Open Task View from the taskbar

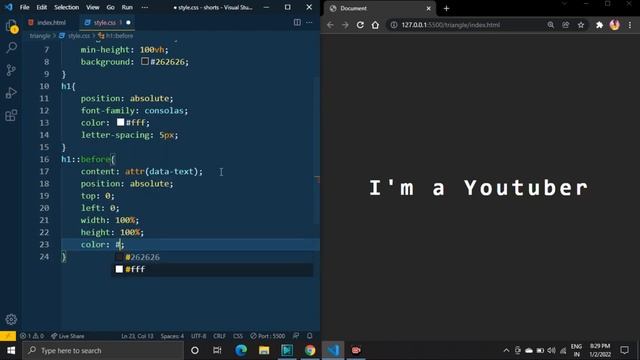(217, 350)
